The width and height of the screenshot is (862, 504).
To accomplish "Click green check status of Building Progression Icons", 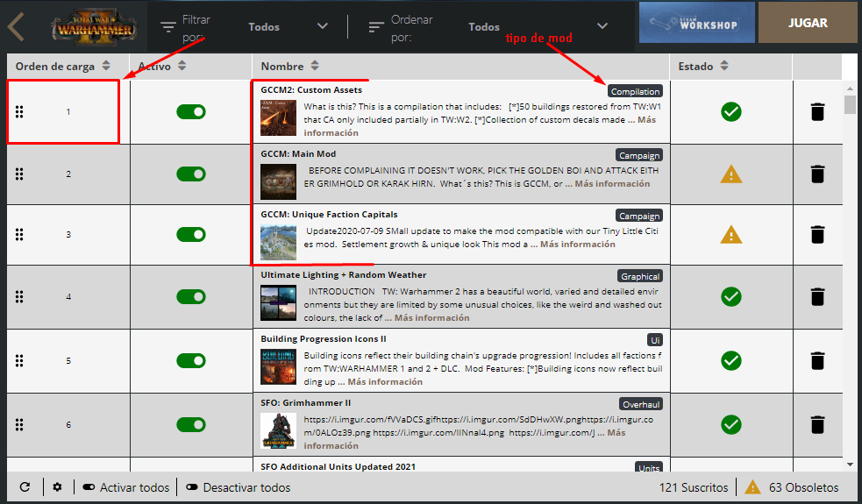I will tap(731, 360).
